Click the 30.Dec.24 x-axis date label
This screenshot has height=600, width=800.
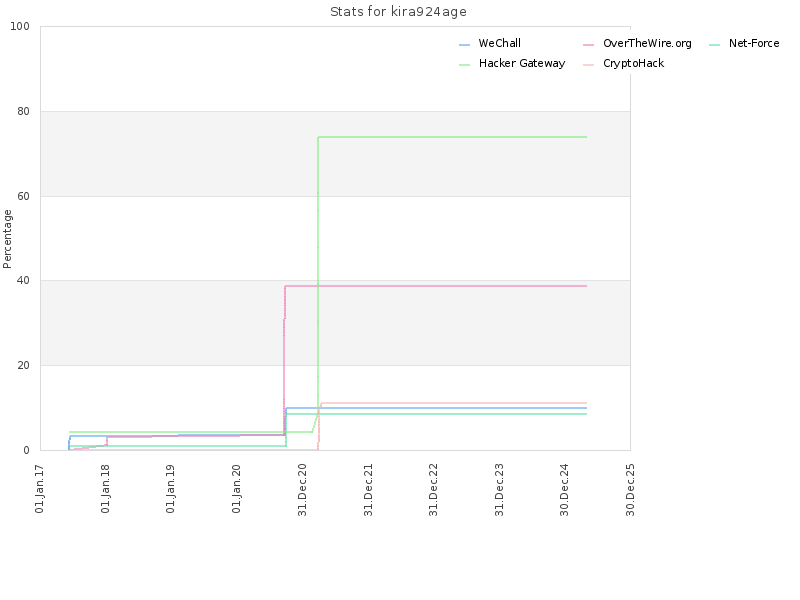(x=565, y=490)
